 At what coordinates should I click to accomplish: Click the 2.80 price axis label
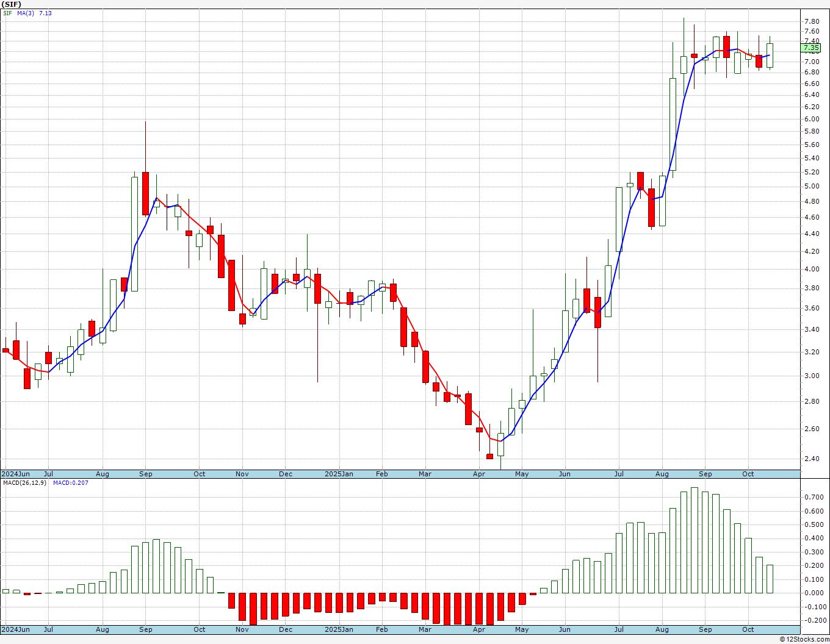pos(811,401)
